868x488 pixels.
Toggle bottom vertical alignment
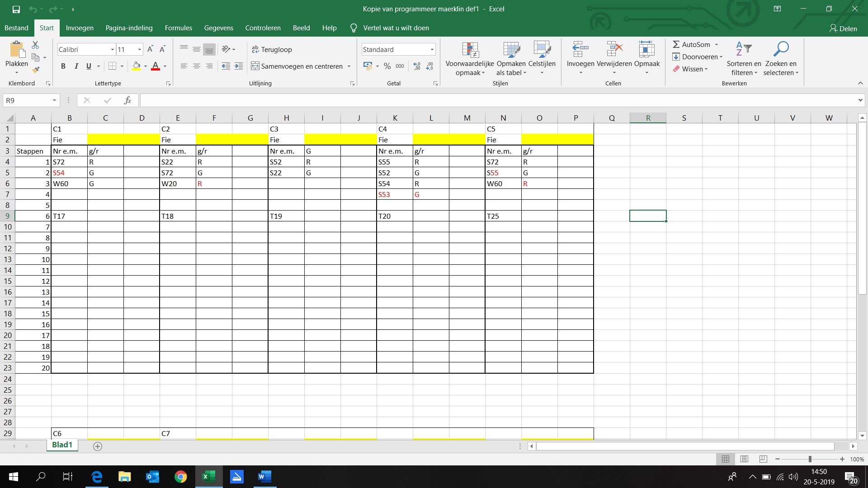209,49
